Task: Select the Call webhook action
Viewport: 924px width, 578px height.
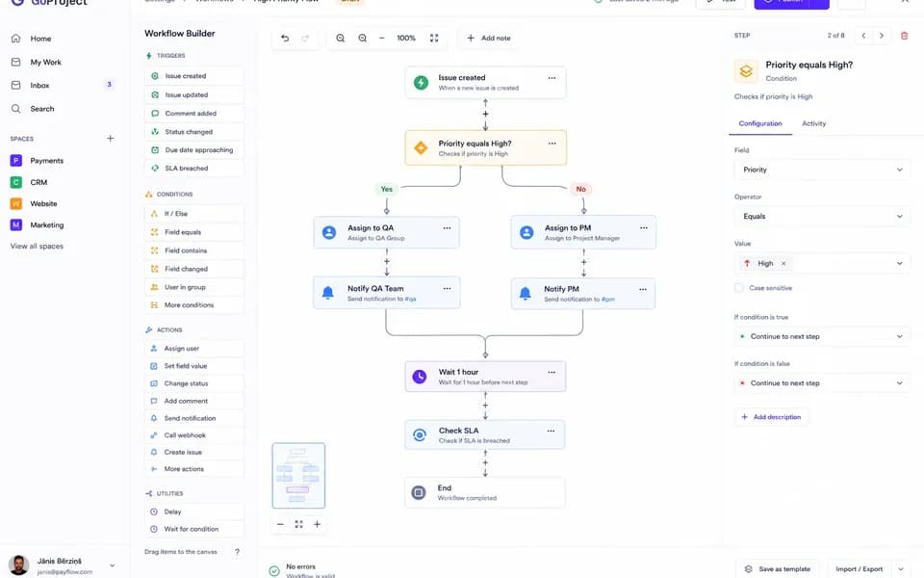Action: [193, 435]
